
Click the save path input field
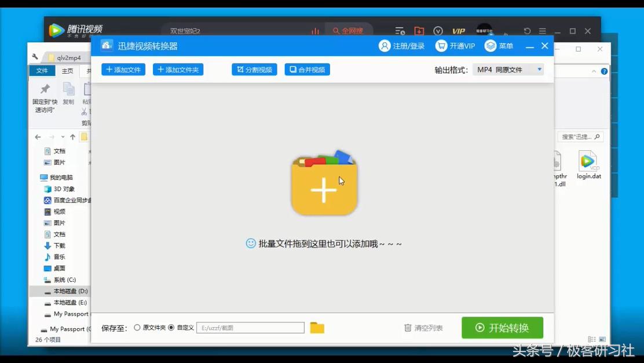[x=251, y=328]
